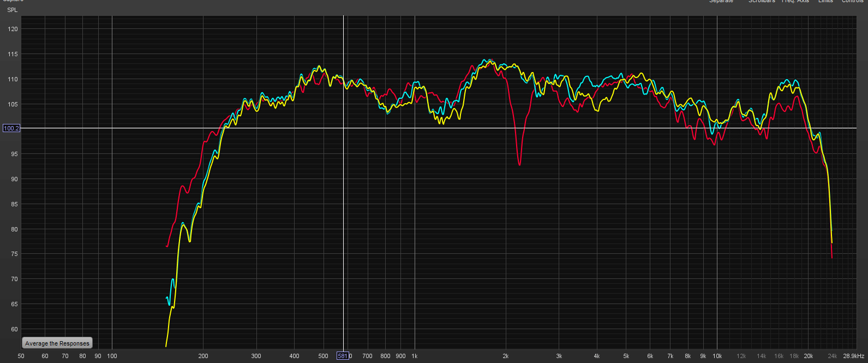Screen dimensions: 868x363
Task: Click the 115 dB axis label
Action: 13,54
